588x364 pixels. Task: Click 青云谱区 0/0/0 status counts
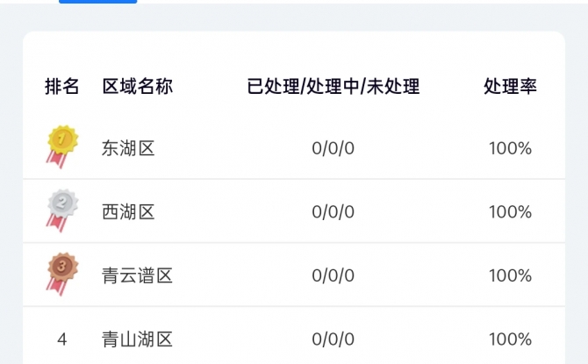pyautogui.click(x=333, y=276)
